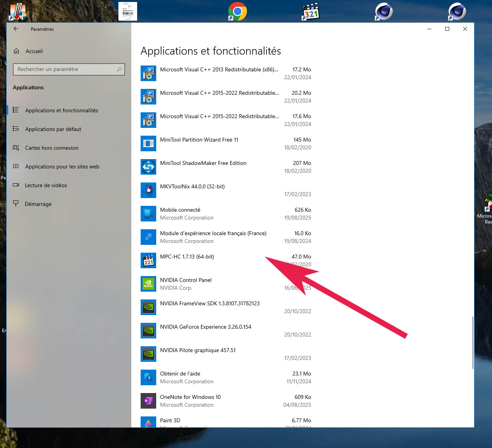The width and height of the screenshot is (492, 448).
Task: Click Visual C++ 2013 Redistributable icon
Action: (x=148, y=73)
